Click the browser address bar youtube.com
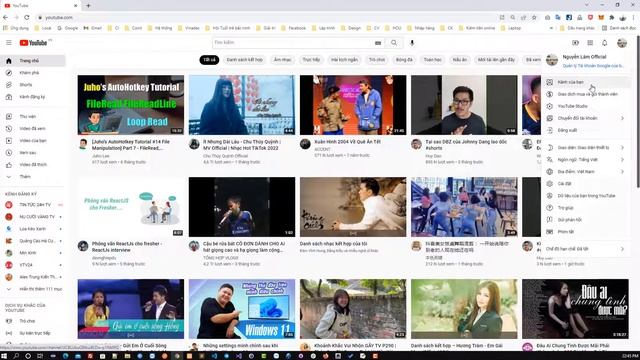 click(x=265, y=18)
